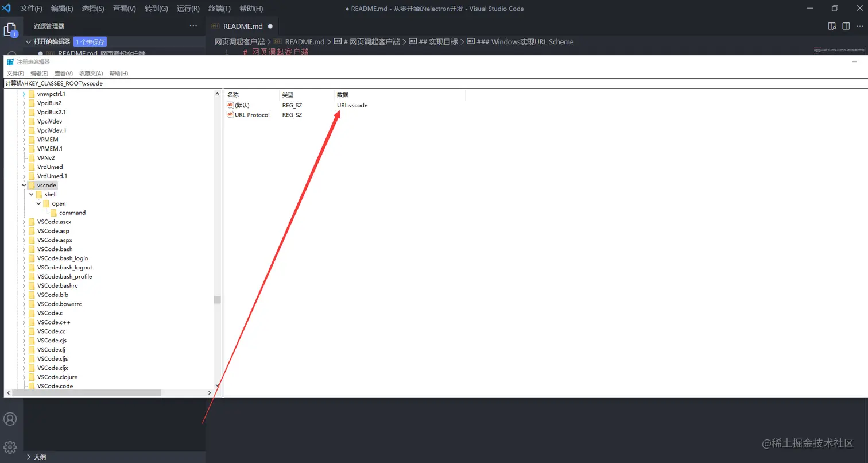The width and height of the screenshot is (868, 463).
Task: Click the 1 个未保存 badge
Action: (90, 42)
